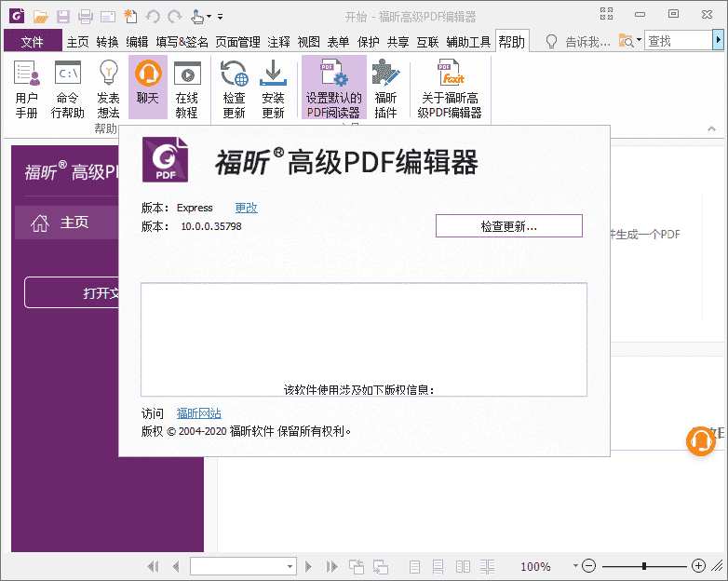Click the page number input box
Viewport: 728px width, 581px height.
tap(237, 566)
